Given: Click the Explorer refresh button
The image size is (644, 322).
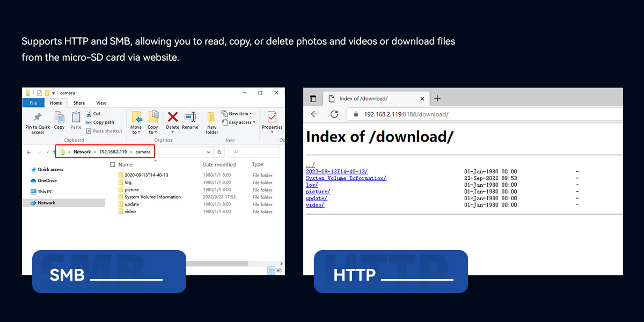Looking at the screenshot, I should (x=219, y=152).
